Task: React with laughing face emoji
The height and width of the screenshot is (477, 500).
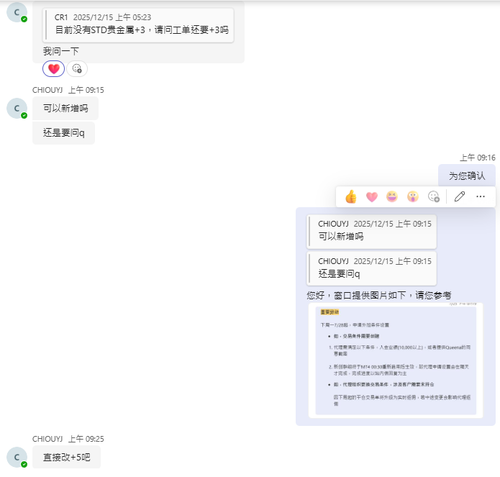Action: [392, 197]
